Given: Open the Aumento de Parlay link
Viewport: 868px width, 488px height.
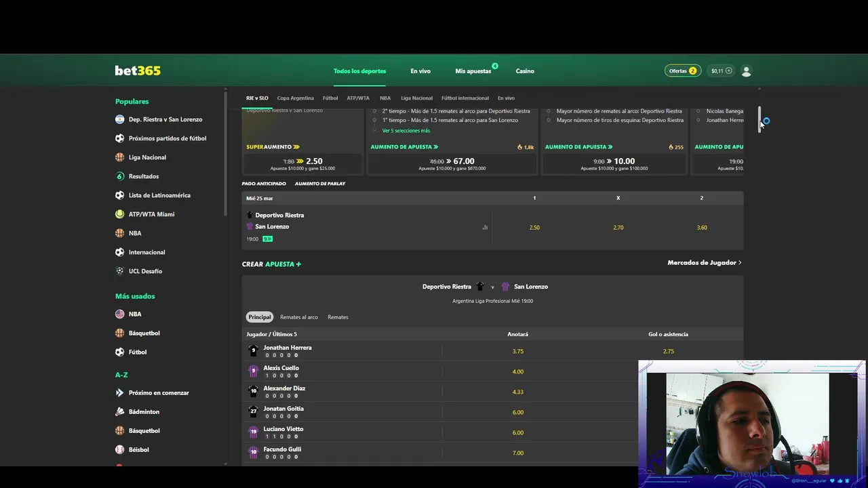Looking at the screenshot, I should 320,184.
